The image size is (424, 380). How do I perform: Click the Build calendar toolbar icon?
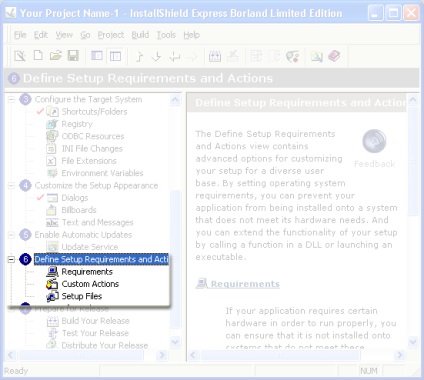[x=215, y=56]
